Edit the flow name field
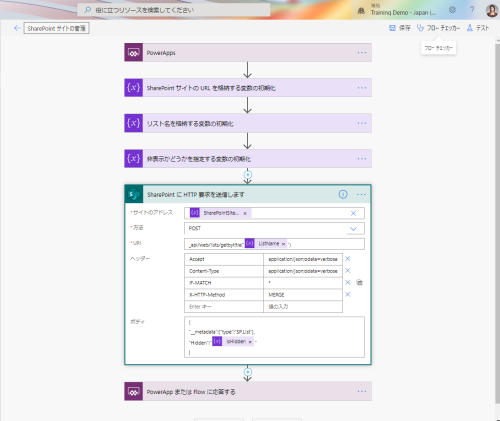The width and height of the screenshot is (500, 421). pos(56,28)
